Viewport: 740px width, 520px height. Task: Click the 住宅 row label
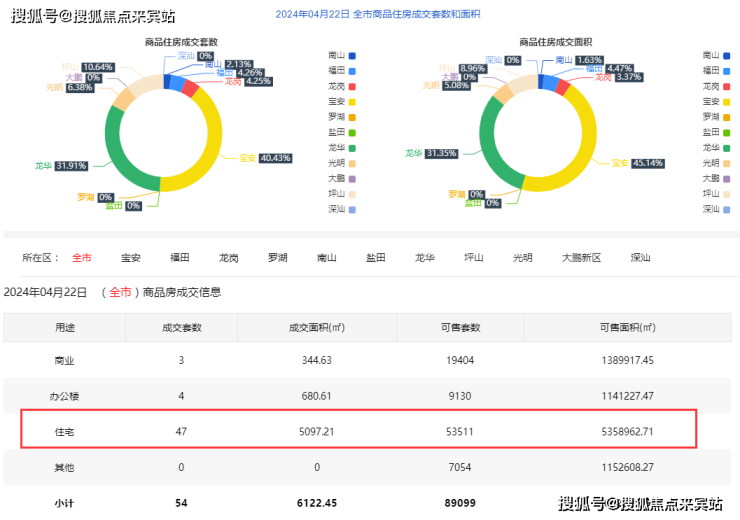[65, 432]
